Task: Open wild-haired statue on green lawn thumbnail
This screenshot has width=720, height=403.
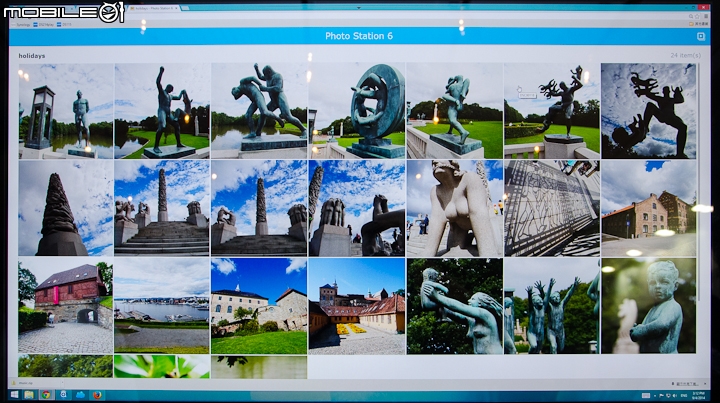Action: point(552,111)
